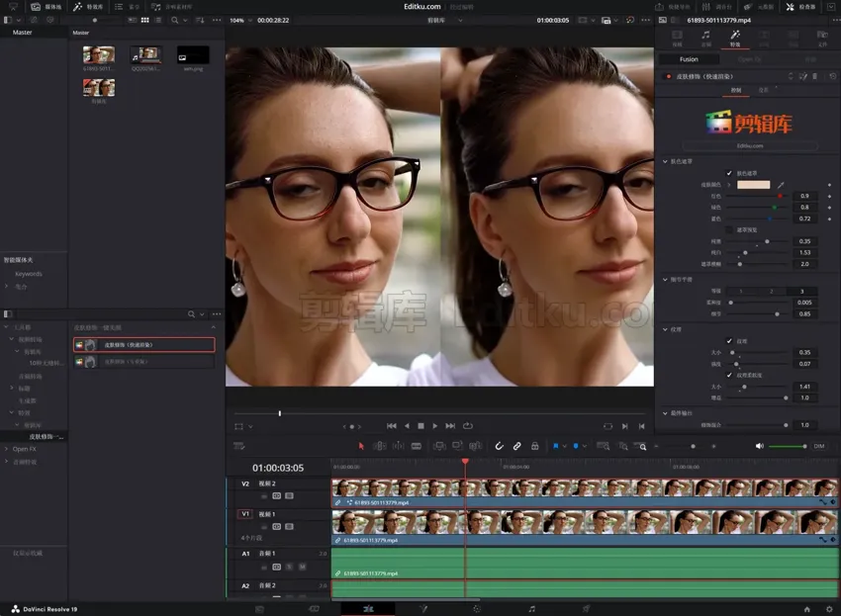Image resolution: width=841 pixels, height=616 pixels.
Task: Click Play in viewer transport controls
Action: [435, 426]
